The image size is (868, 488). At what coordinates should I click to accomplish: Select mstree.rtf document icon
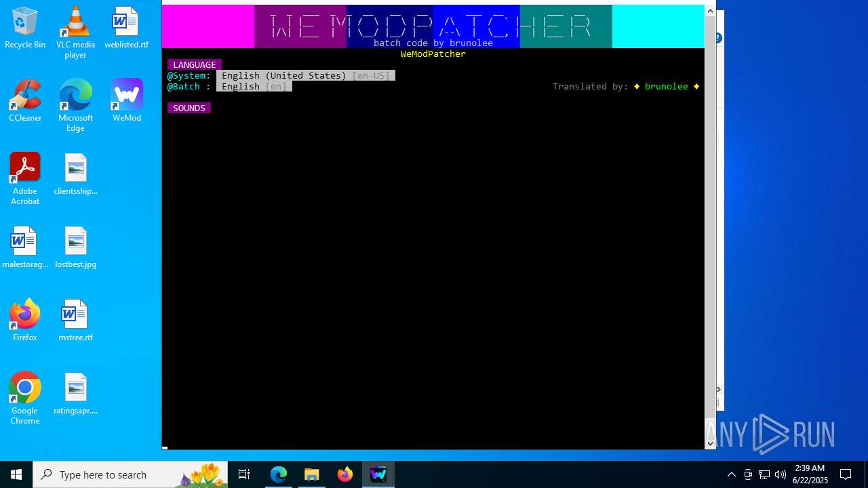click(75, 321)
